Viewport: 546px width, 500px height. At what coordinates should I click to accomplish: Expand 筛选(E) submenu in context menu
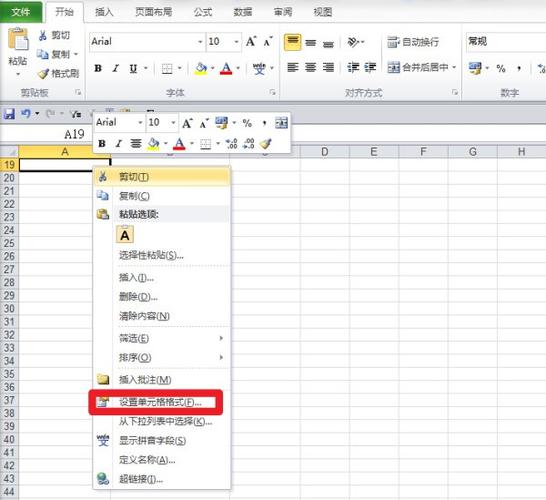click(162, 338)
